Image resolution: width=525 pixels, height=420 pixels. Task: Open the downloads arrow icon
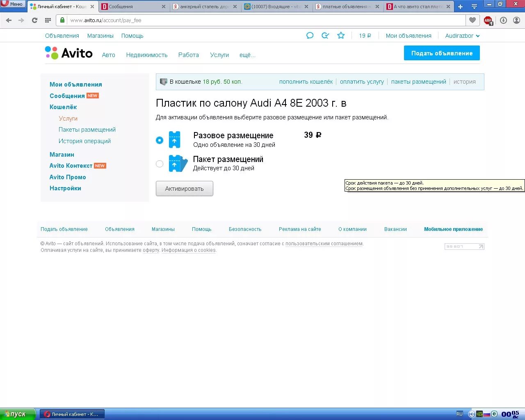click(x=504, y=20)
